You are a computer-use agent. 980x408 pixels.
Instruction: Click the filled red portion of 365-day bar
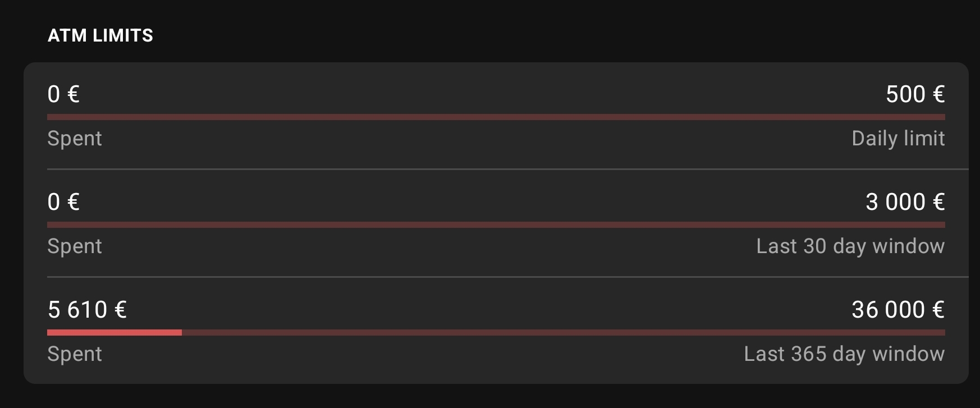coord(115,332)
